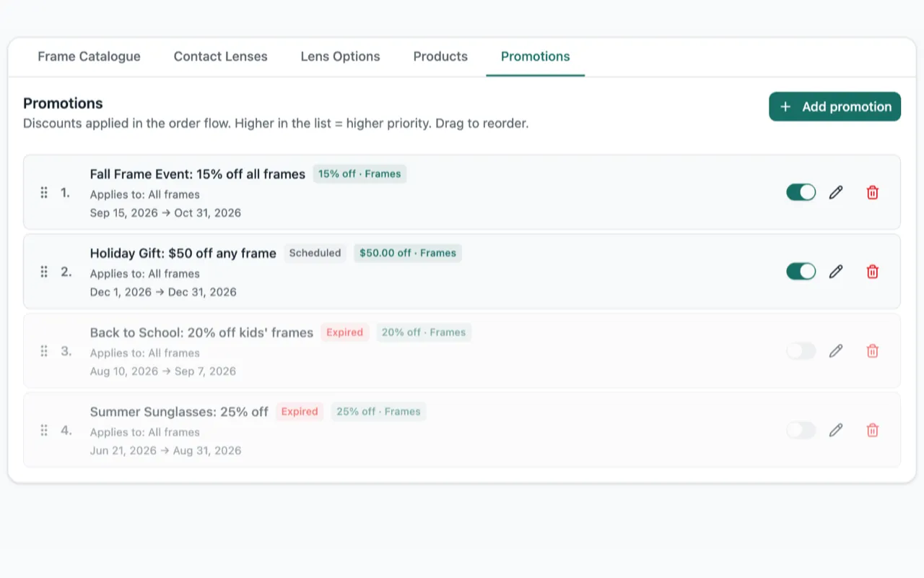Click drag handle of Summer Sunglasses row

pos(44,431)
